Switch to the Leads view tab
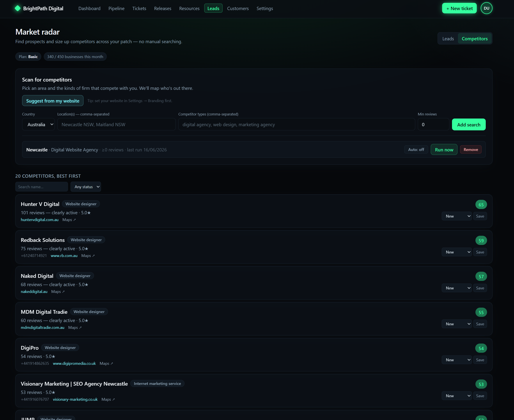Screen dimensions: 514x420 click(448, 39)
